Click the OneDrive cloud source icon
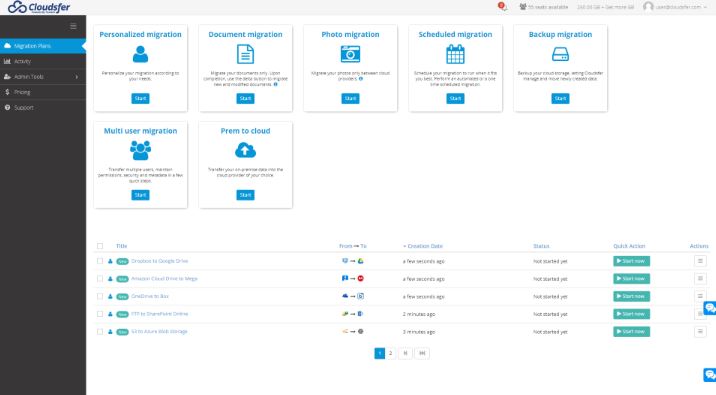Viewport: 716px width, 395px height. point(345,296)
